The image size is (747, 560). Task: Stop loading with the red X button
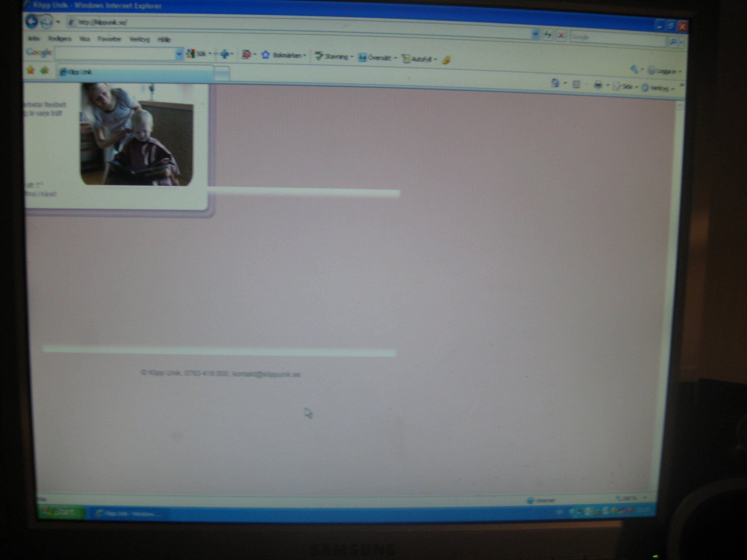pyautogui.click(x=561, y=35)
